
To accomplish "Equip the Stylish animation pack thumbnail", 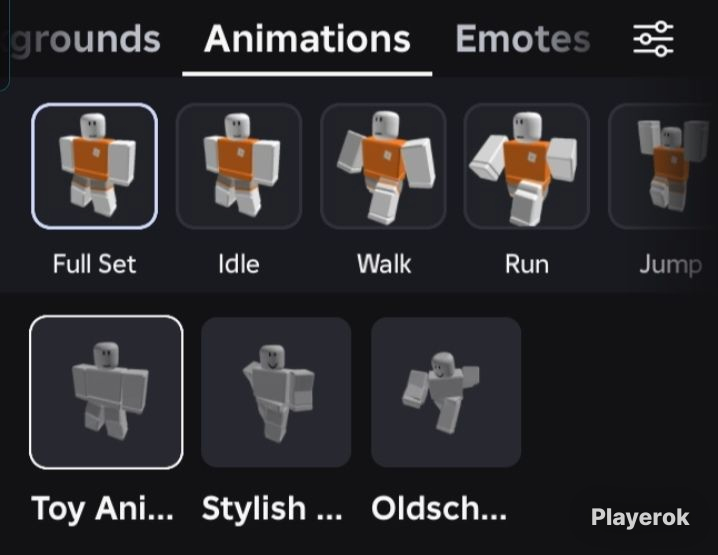I will [276, 392].
